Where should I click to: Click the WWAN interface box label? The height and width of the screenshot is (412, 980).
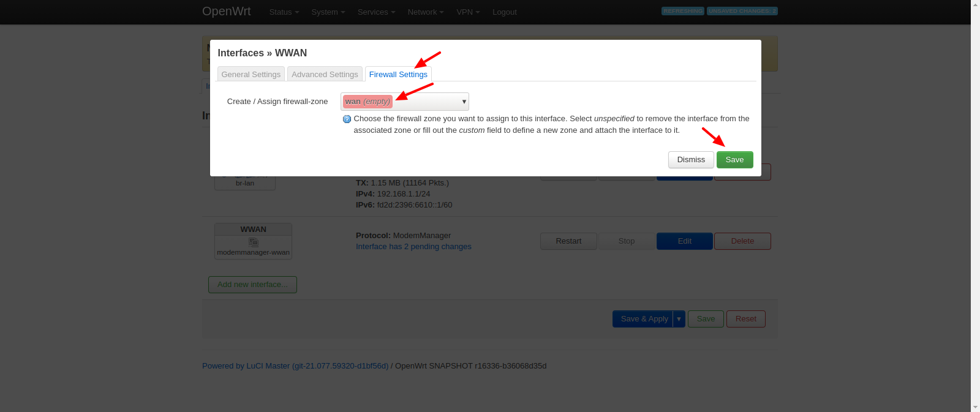click(253, 230)
